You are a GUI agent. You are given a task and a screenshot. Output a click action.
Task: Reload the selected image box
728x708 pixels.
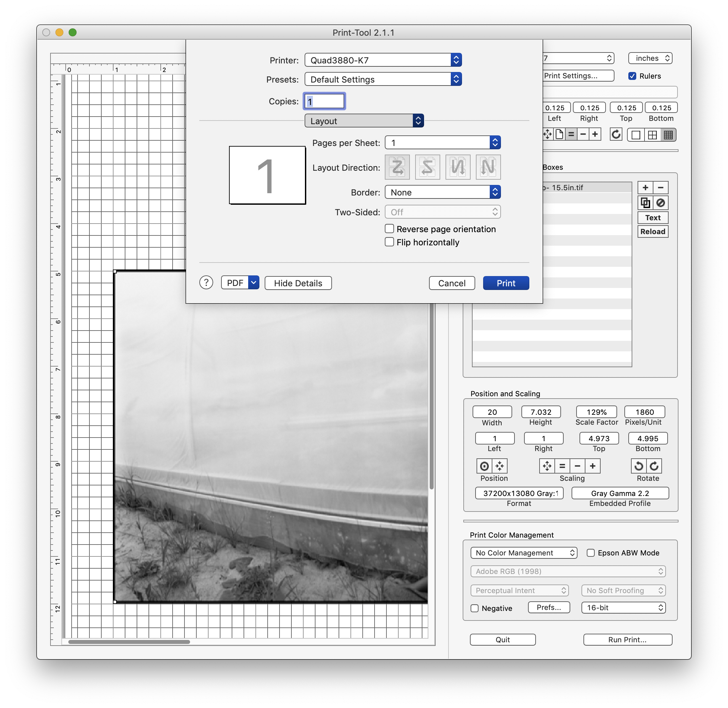tap(652, 231)
